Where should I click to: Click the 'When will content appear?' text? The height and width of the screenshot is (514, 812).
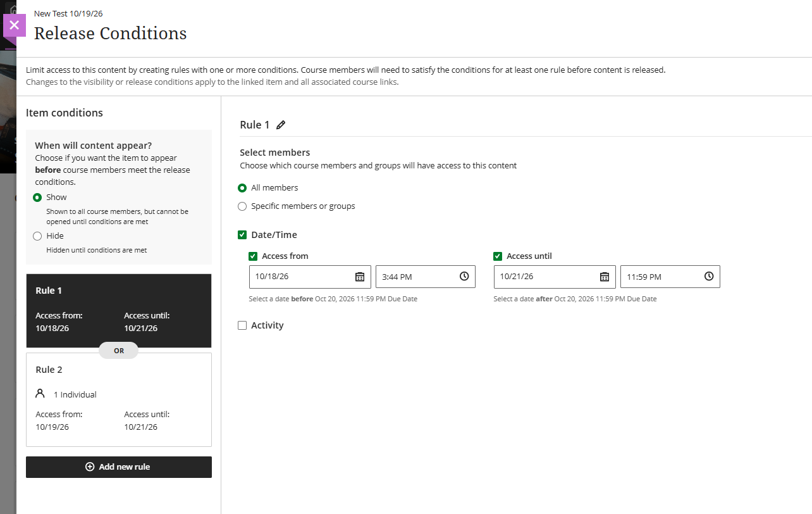pyautogui.click(x=94, y=146)
